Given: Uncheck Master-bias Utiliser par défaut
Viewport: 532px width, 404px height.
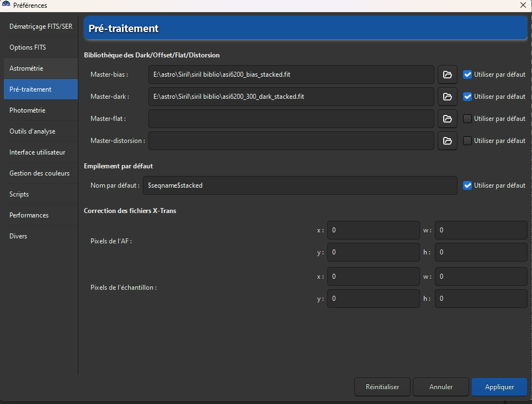Looking at the screenshot, I should click(x=467, y=75).
